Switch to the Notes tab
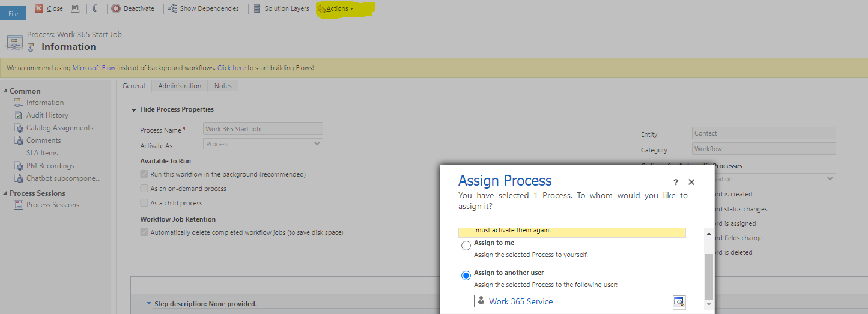The height and width of the screenshot is (314, 868). pos(223,86)
